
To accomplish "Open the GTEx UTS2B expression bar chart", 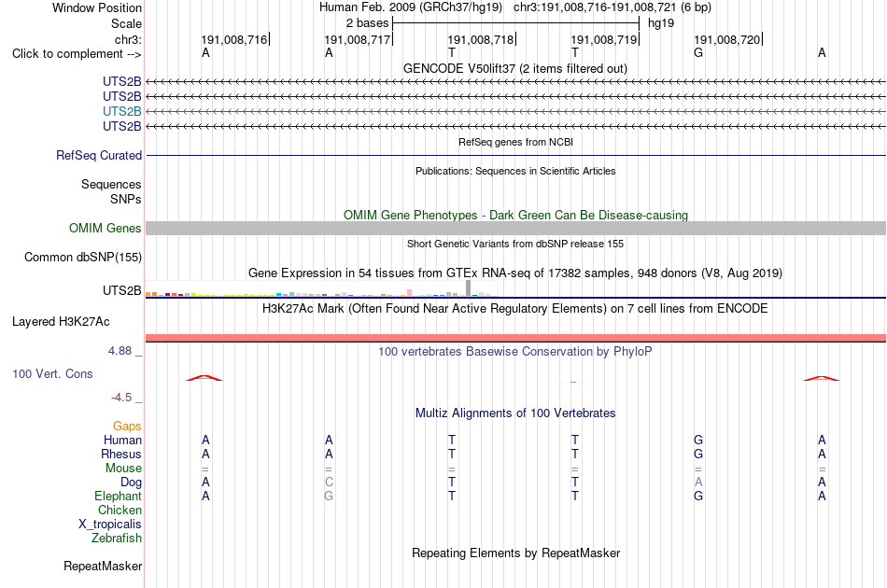I will tap(321, 289).
